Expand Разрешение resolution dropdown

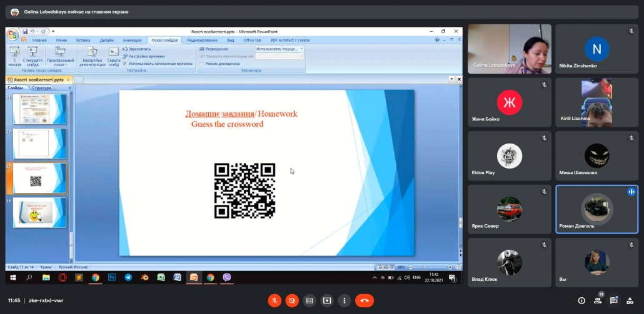tap(279, 49)
